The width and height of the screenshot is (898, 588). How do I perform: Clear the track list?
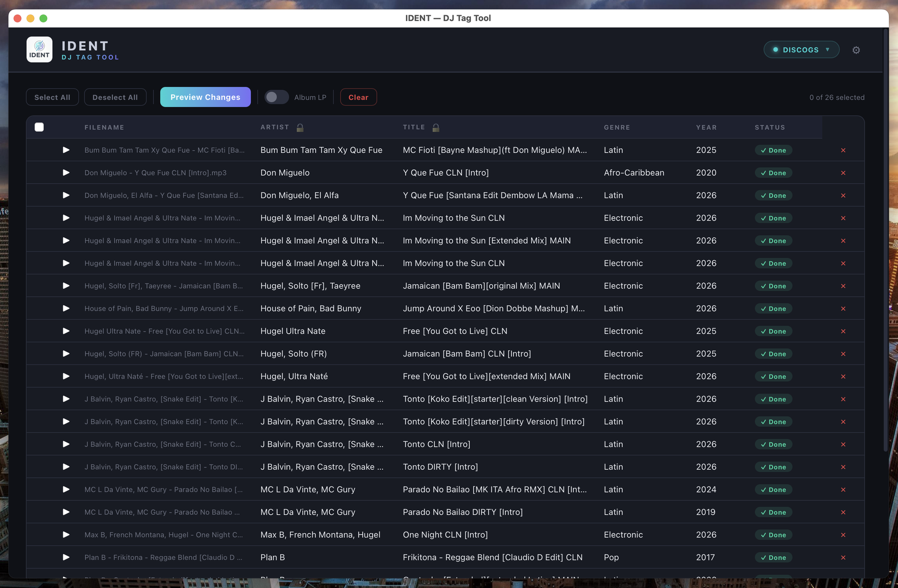[x=358, y=97]
